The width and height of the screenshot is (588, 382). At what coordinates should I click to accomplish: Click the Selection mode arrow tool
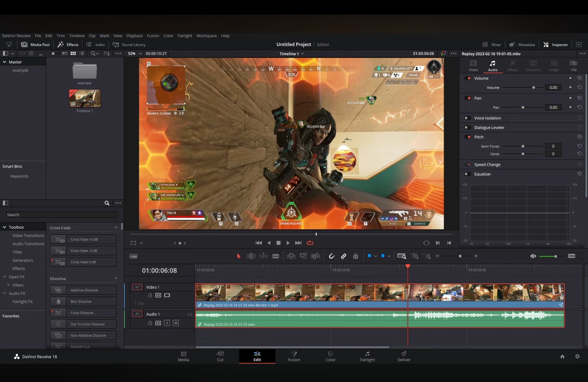238,256
